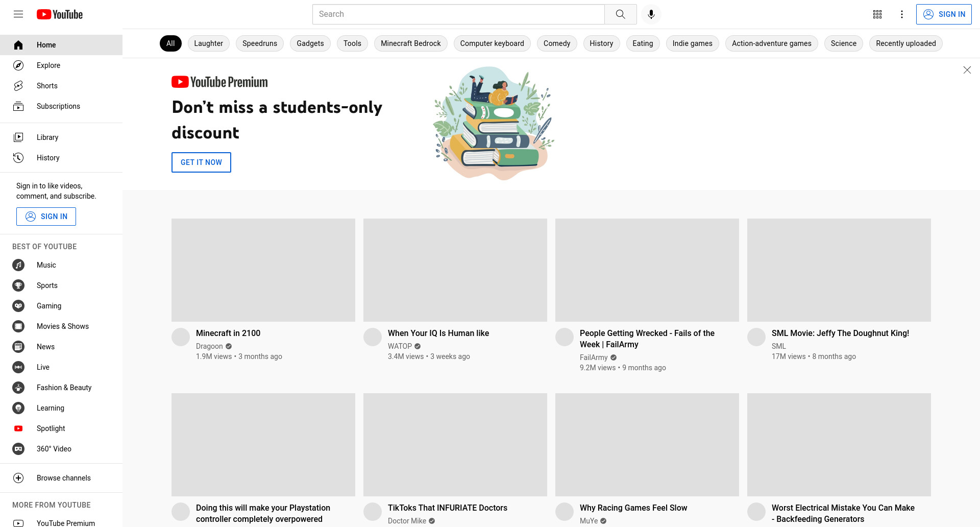Click the Shorts icon
Image resolution: width=980 pixels, height=527 pixels.
tap(18, 86)
